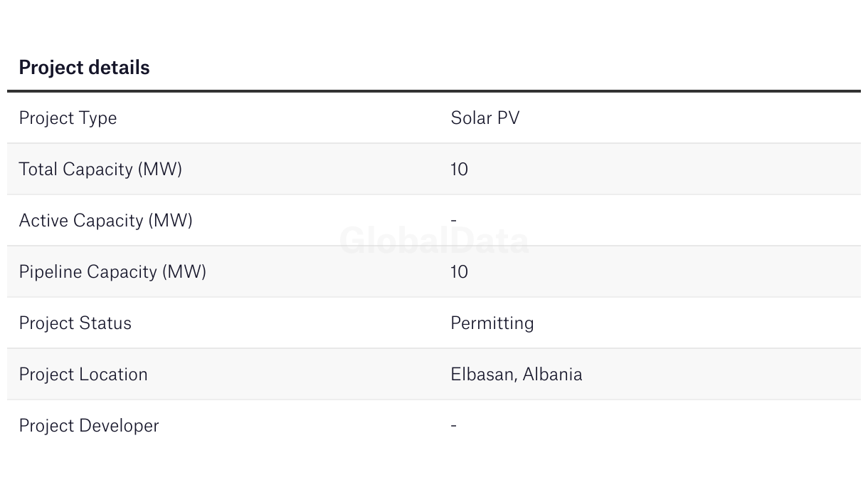Click the Project details heading
This screenshot has width=868, height=480.
(84, 68)
